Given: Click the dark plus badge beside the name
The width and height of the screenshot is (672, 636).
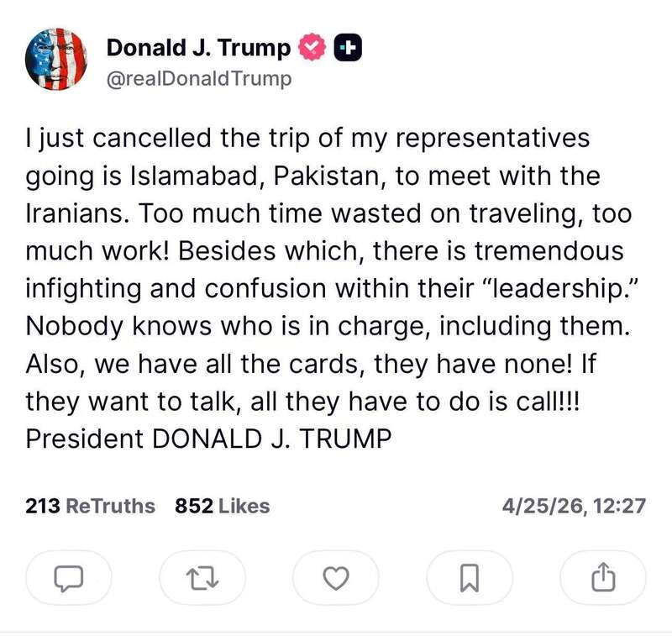Looking at the screenshot, I should pyautogui.click(x=347, y=50).
